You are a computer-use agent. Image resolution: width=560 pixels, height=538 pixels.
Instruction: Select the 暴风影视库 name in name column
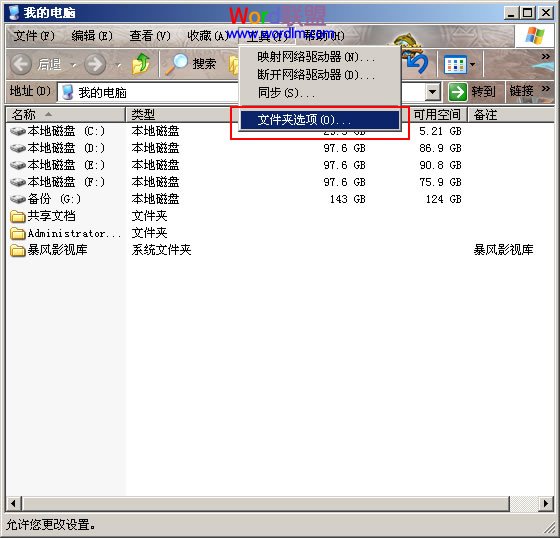click(x=57, y=250)
